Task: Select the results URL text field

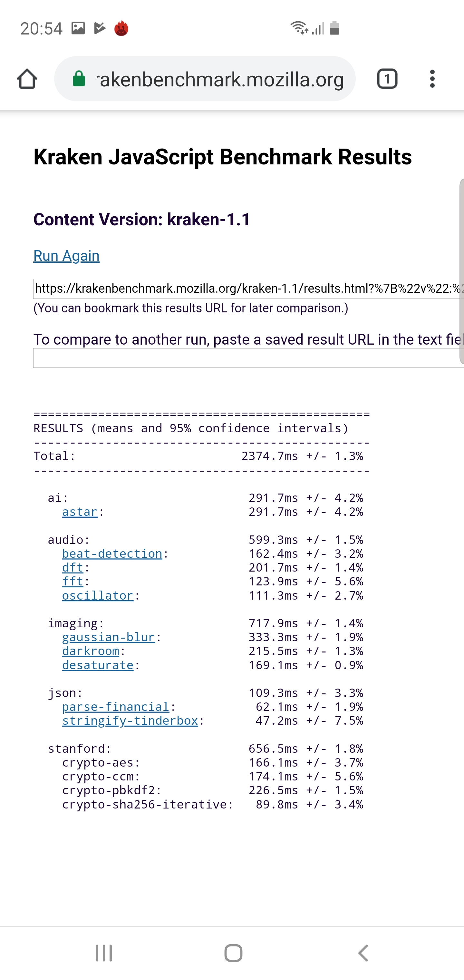Action: 247,289
